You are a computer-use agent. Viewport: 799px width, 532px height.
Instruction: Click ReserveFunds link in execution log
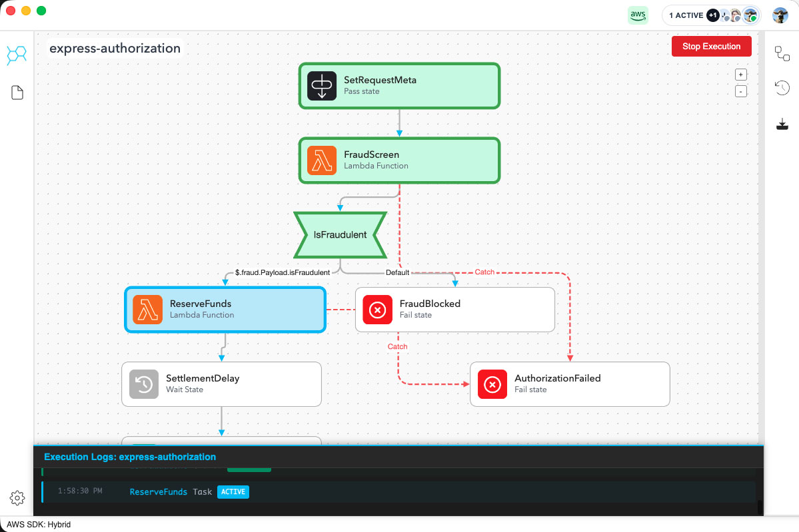159,492
